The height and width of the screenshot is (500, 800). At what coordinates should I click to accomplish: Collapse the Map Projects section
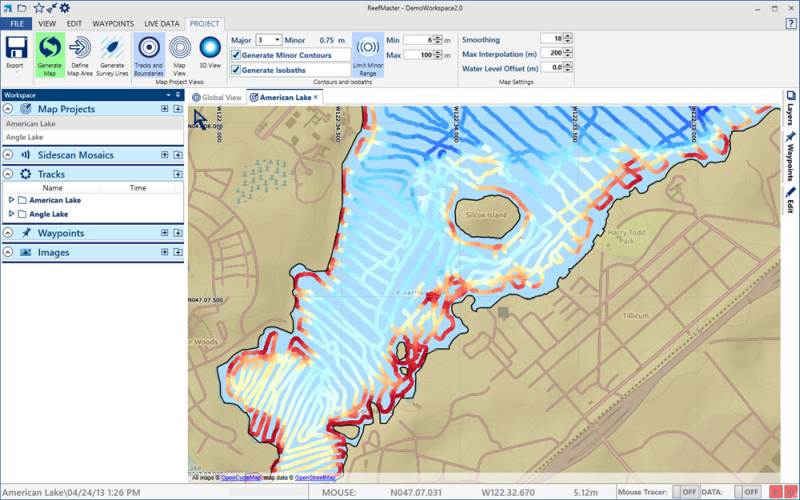(9, 109)
